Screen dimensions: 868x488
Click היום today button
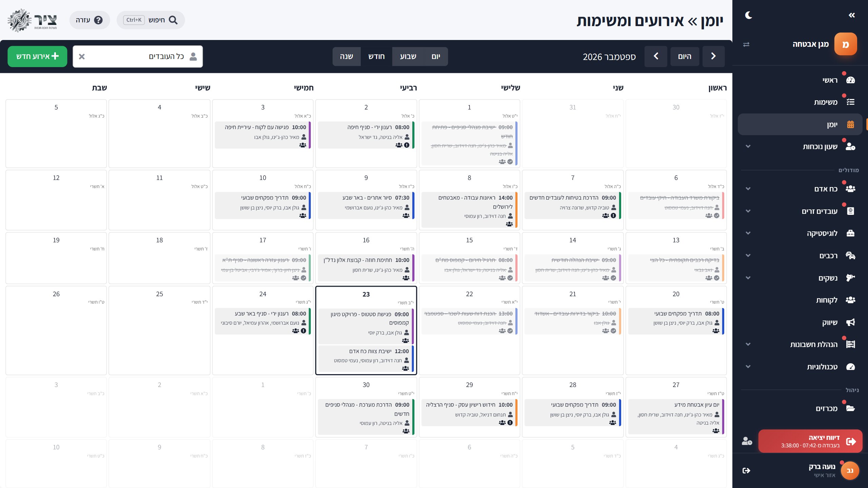[x=685, y=56]
